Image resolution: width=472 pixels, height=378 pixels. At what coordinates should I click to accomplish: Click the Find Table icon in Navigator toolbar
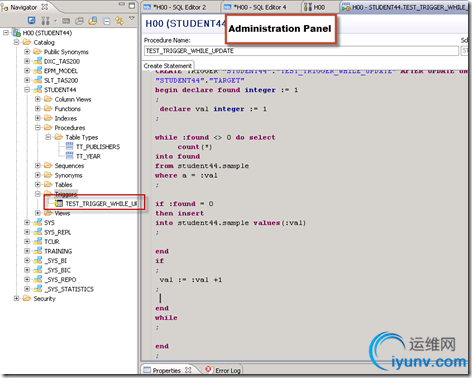79,21
